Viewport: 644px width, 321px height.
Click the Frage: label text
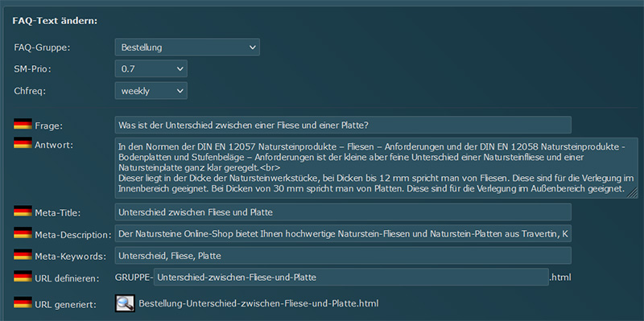coord(49,126)
